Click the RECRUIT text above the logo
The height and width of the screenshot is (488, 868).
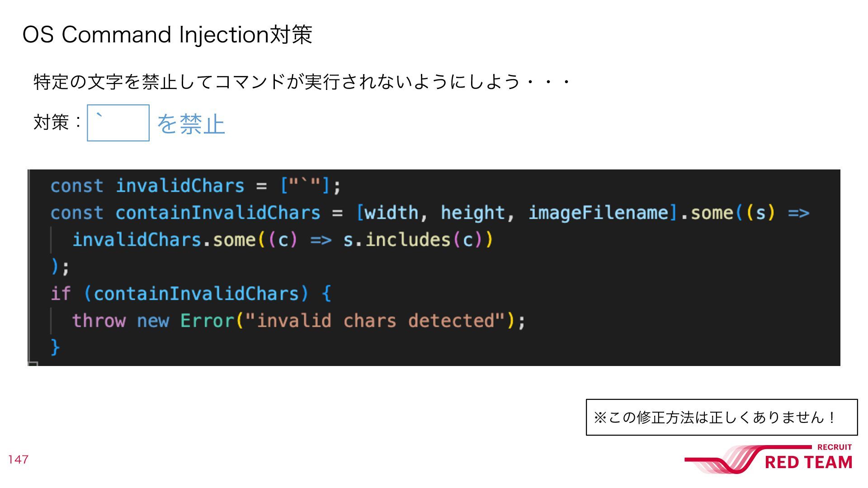tap(834, 447)
